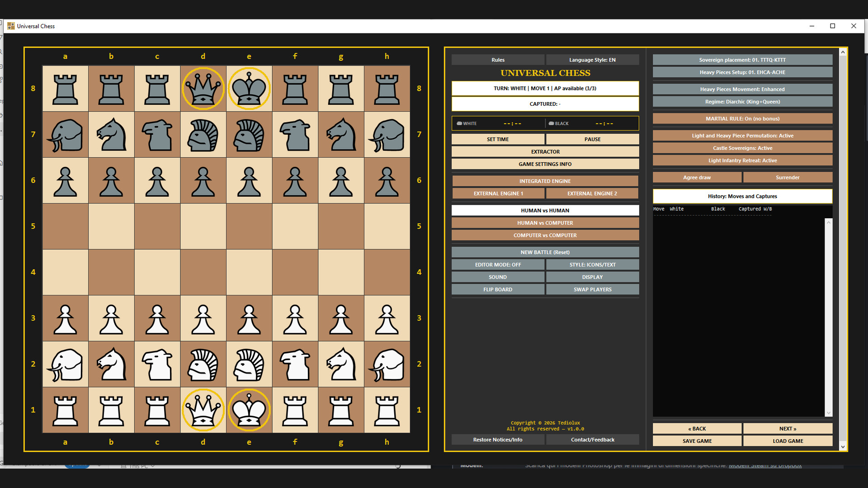The width and height of the screenshot is (868, 488).
Task: Select the white knight on b2
Action: tap(111, 364)
